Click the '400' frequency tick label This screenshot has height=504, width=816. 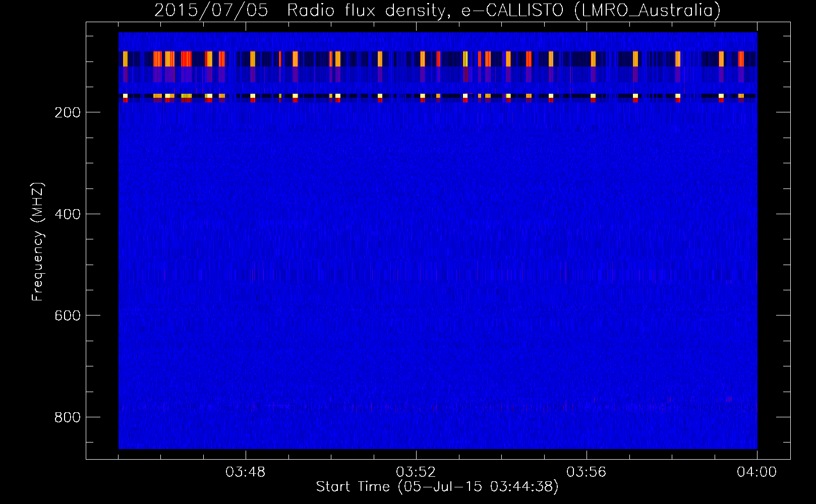pos(68,214)
